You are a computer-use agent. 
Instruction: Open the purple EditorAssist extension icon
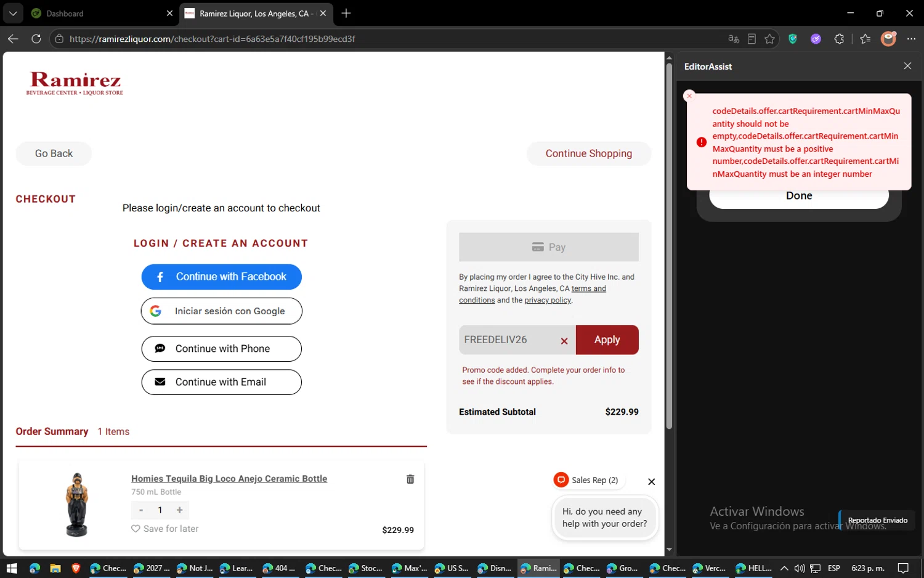pyautogui.click(x=816, y=39)
